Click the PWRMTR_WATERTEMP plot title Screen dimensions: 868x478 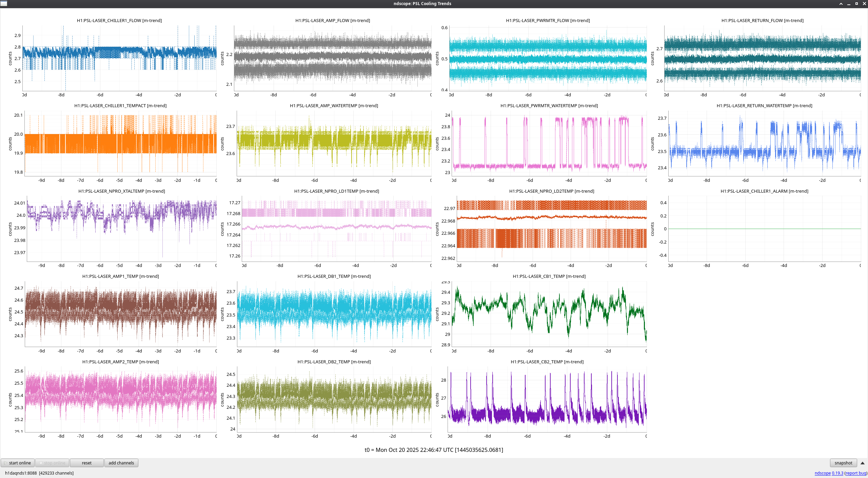click(549, 106)
